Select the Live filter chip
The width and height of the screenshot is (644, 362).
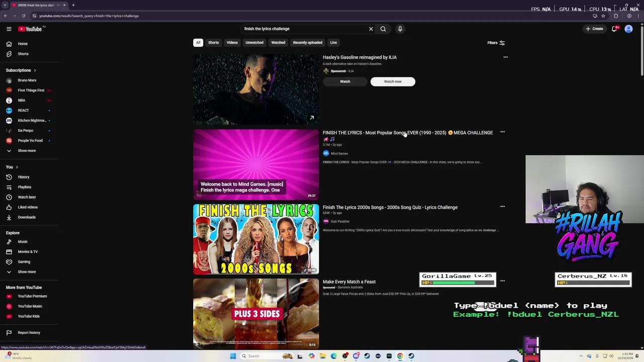pos(334,43)
